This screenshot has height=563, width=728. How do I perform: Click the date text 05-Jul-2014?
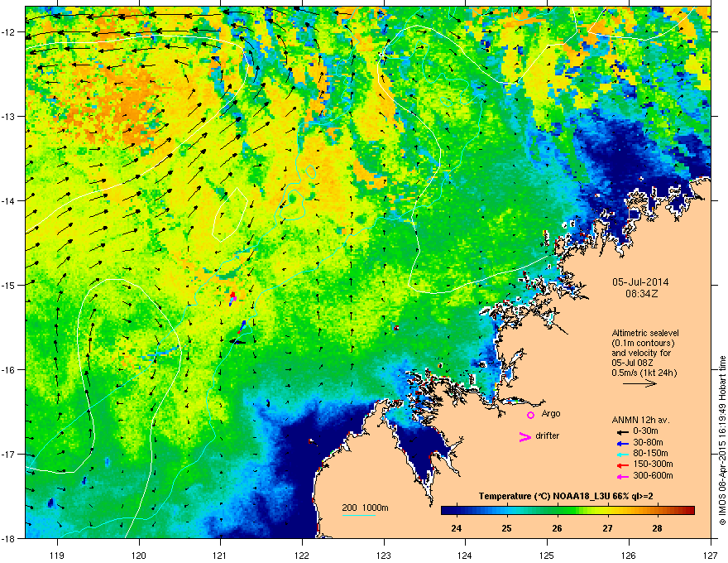640,282
